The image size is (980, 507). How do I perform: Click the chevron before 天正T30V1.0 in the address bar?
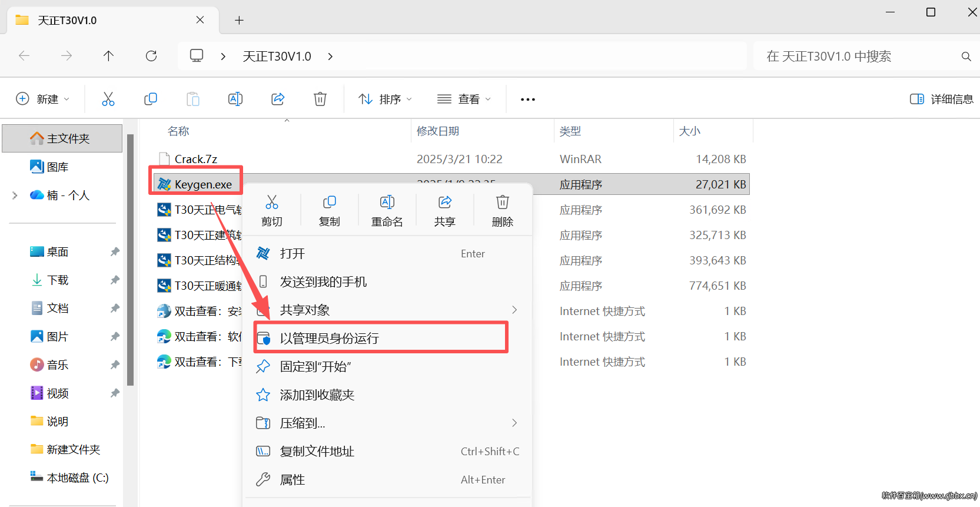[x=223, y=57]
